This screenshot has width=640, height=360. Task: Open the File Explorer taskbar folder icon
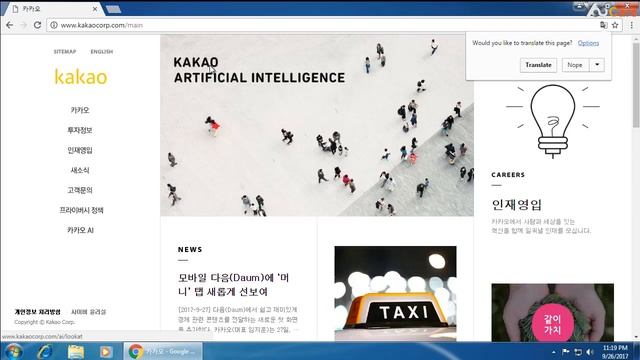pyautogui.click(x=76, y=351)
